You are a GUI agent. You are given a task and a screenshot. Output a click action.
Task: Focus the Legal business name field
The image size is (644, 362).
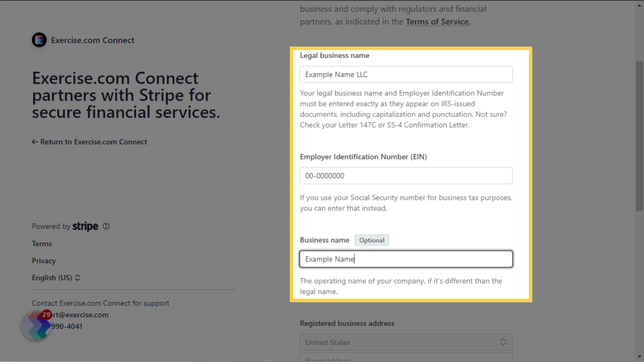pyautogui.click(x=406, y=74)
